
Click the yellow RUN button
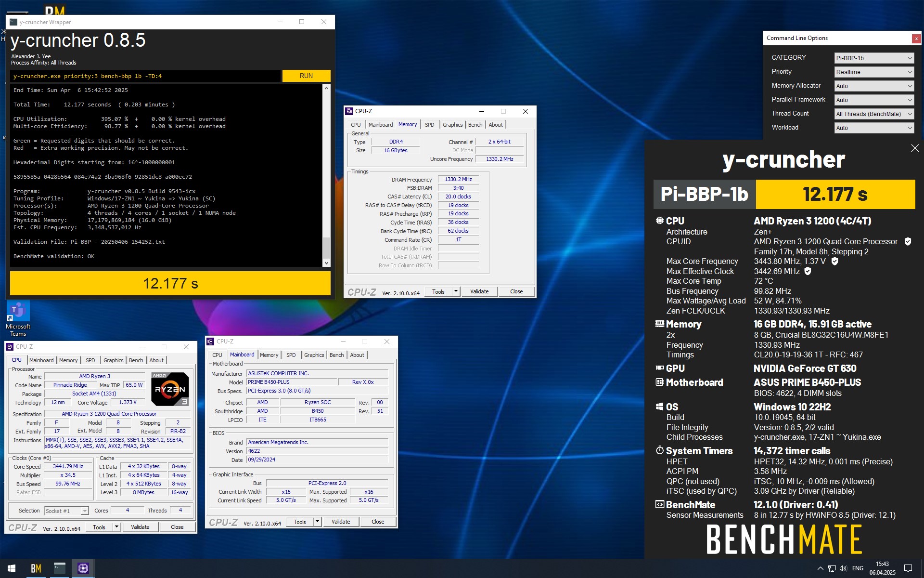(x=306, y=76)
